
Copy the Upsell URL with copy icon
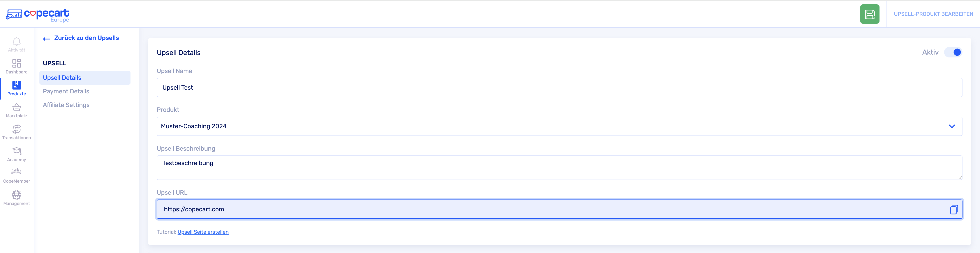(x=953, y=210)
